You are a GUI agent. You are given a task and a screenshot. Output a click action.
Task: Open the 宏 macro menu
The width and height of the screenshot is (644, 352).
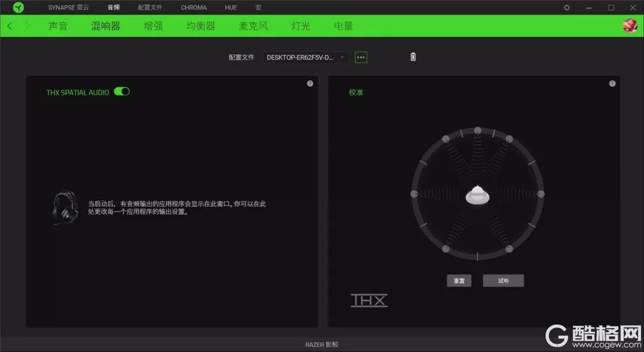coord(258,7)
